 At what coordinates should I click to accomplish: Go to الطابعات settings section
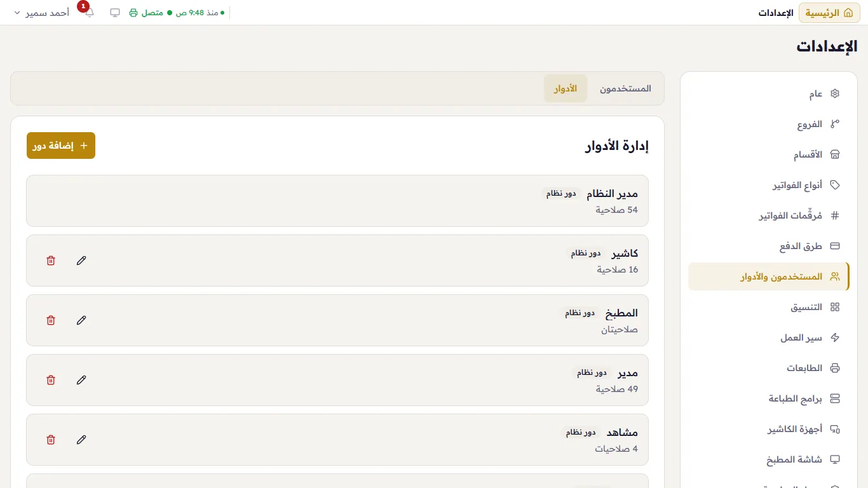769,369
